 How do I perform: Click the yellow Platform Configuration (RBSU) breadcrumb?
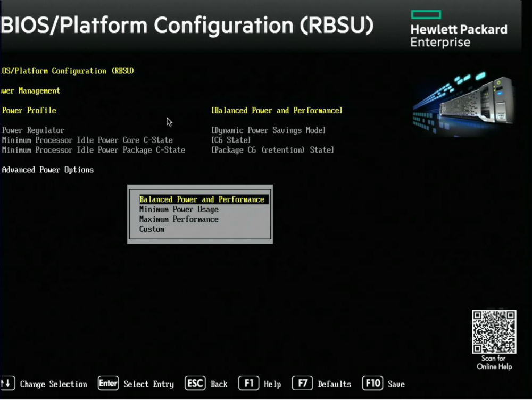click(68, 71)
